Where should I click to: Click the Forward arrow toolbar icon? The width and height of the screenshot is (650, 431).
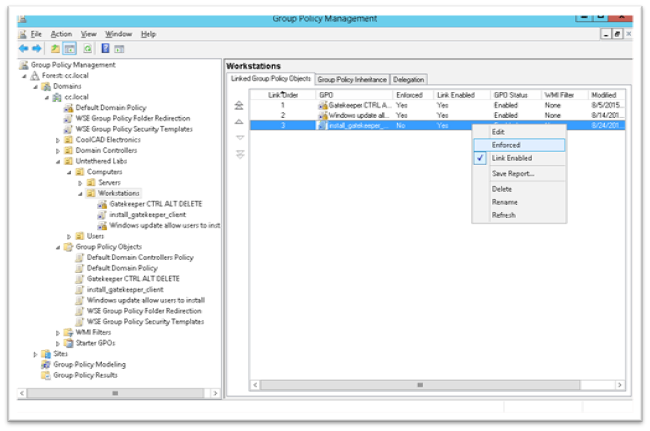point(37,48)
